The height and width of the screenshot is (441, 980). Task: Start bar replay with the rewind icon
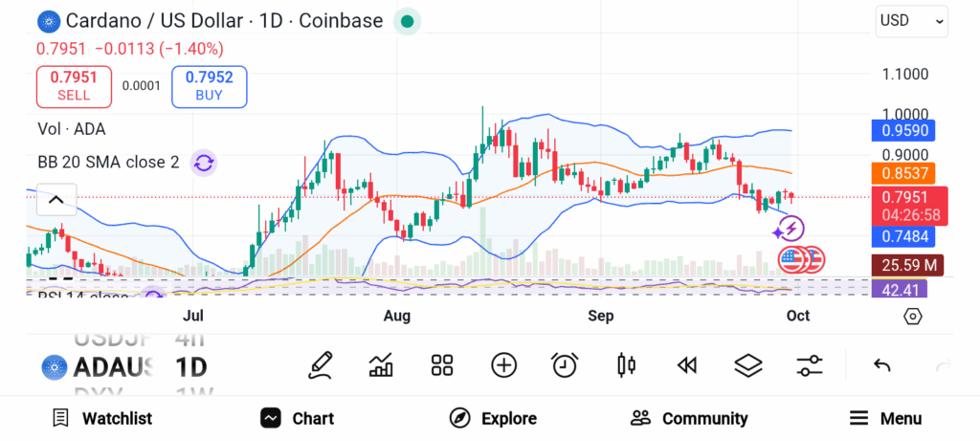point(686,364)
